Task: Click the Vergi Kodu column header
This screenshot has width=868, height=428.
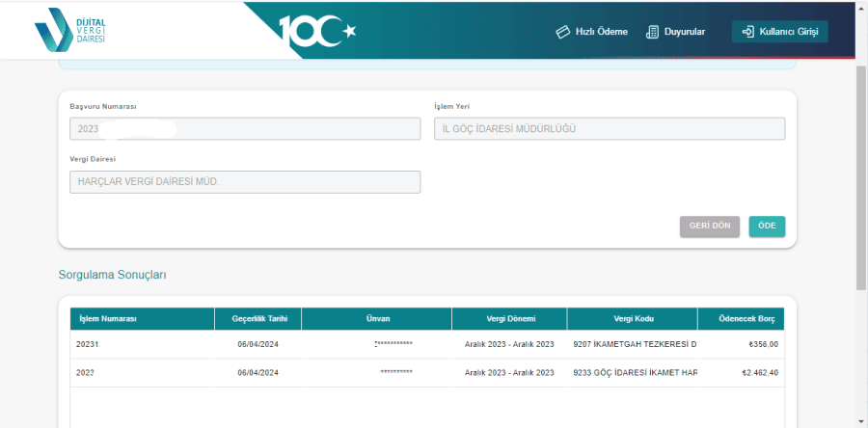Action: [632, 319]
